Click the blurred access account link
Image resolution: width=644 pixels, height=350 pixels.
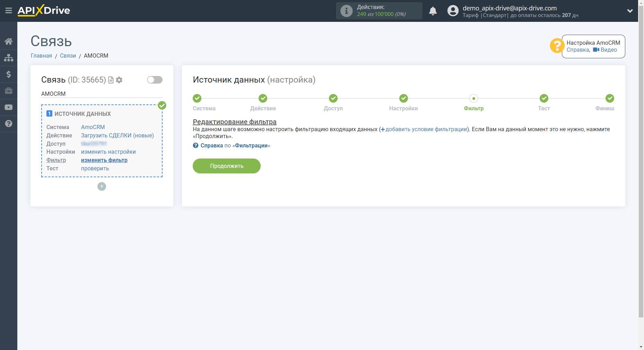pyautogui.click(x=94, y=144)
